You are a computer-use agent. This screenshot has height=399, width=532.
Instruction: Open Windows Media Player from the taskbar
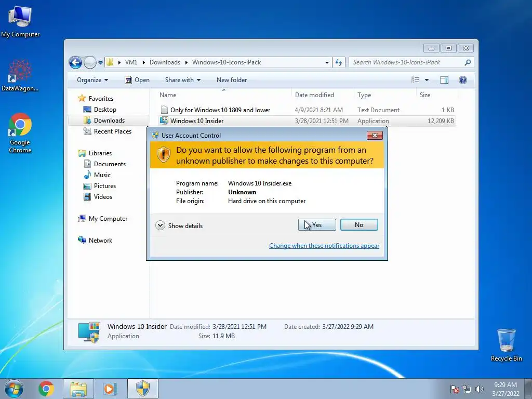(110, 389)
